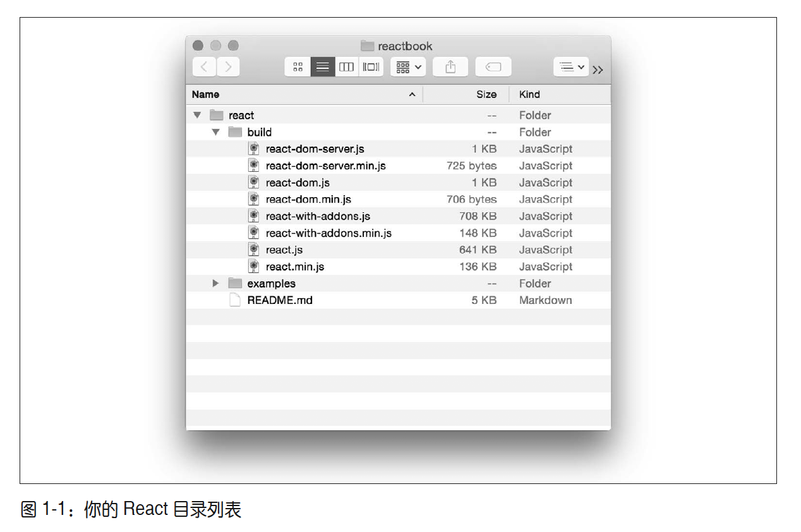Image resolution: width=801 pixels, height=532 pixels.
Task: Click the examples folder icon
Action: 235,284
